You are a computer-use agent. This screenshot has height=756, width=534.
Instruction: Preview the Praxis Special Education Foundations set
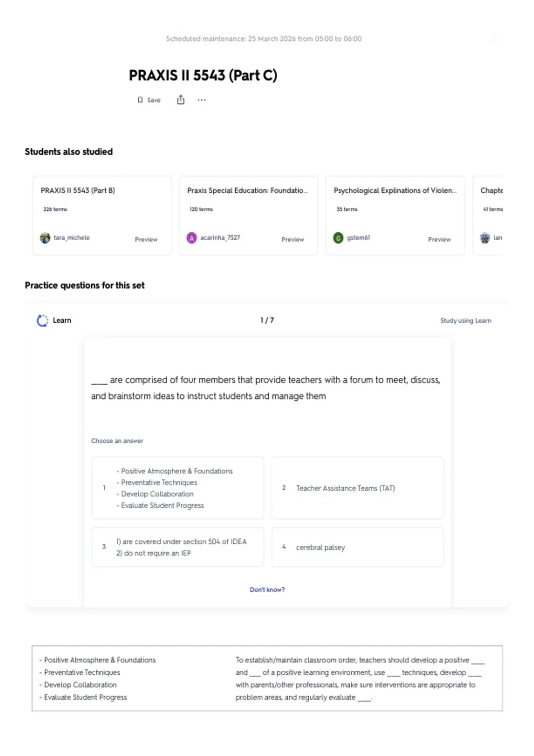292,239
